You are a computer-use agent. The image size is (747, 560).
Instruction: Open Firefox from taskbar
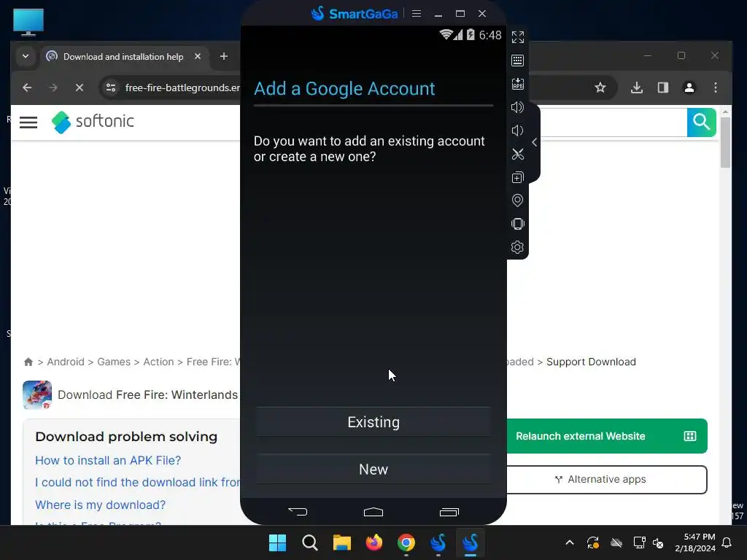[374, 542]
